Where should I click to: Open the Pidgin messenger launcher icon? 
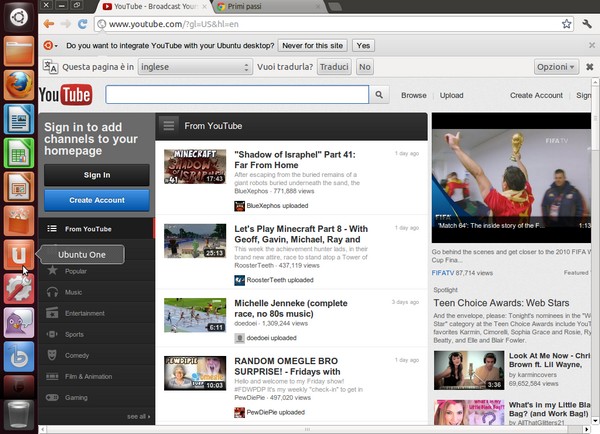coord(19,323)
